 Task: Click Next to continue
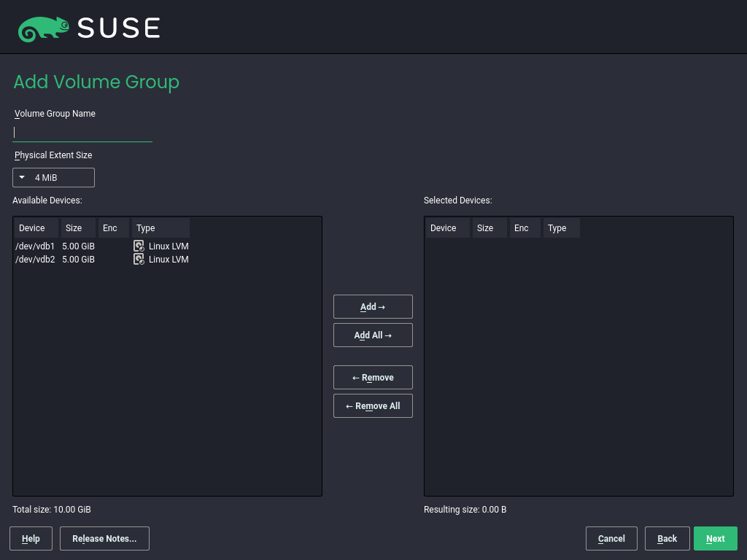716,538
